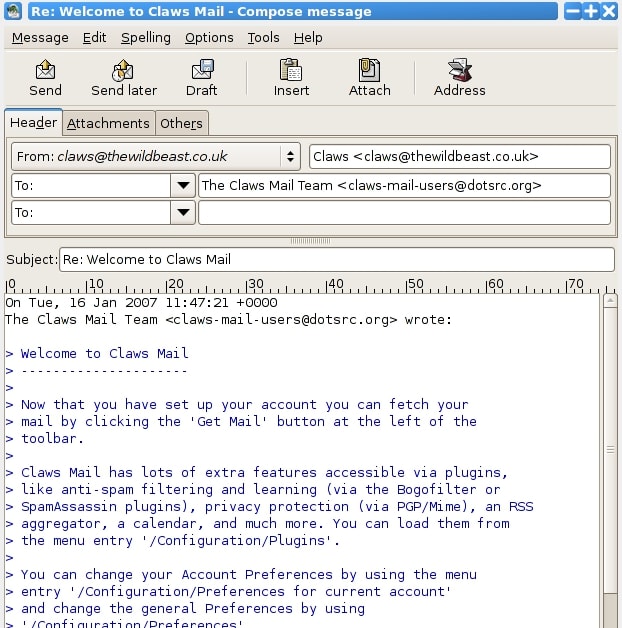Click the Claws Mail window icon

pos(13,11)
